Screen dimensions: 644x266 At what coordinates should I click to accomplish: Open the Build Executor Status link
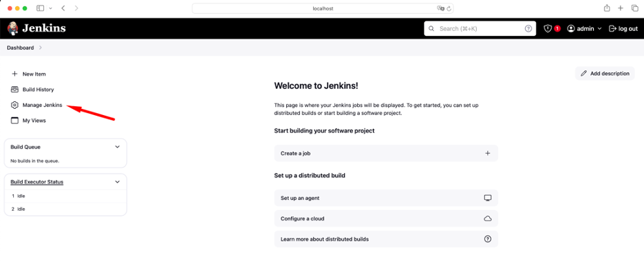coord(37,182)
